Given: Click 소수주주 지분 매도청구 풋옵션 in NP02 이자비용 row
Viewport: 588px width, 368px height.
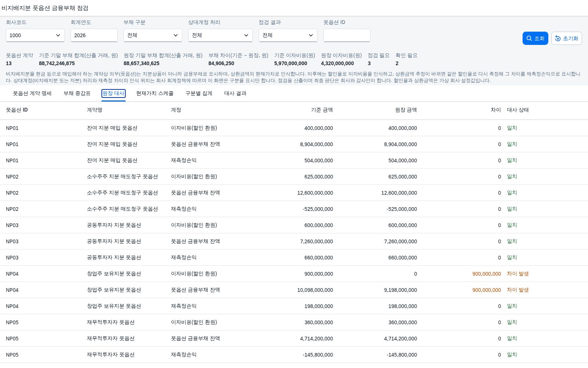Looking at the screenshot, I should (x=122, y=177).
